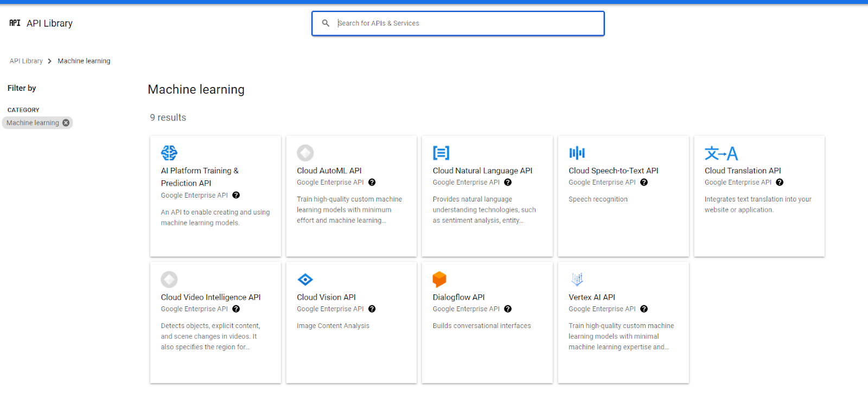Click the Cloud Vision API eye icon
This screenshot has height=403, width=868.
[305, 279]
